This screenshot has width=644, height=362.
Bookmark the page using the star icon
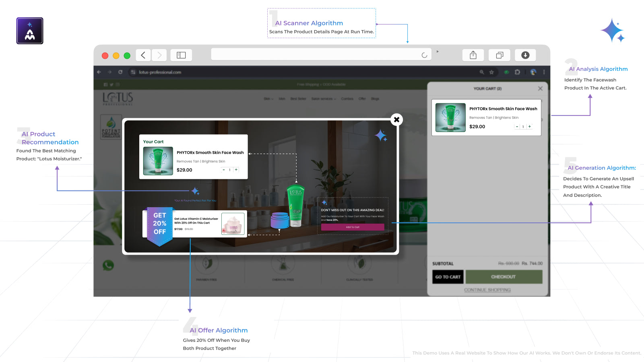(x=491, y=72)
